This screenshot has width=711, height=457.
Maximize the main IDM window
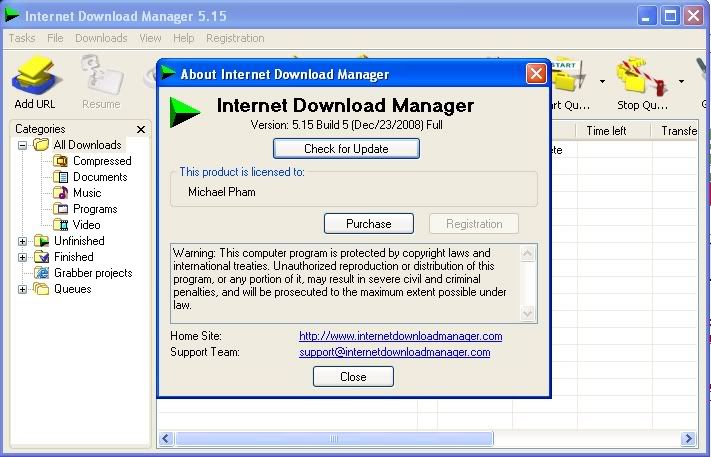click(670, 16)
